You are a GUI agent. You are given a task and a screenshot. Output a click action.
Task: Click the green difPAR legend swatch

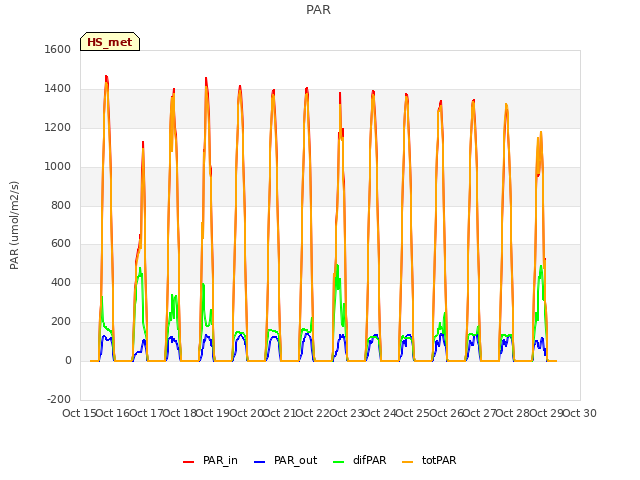point(339,462)
